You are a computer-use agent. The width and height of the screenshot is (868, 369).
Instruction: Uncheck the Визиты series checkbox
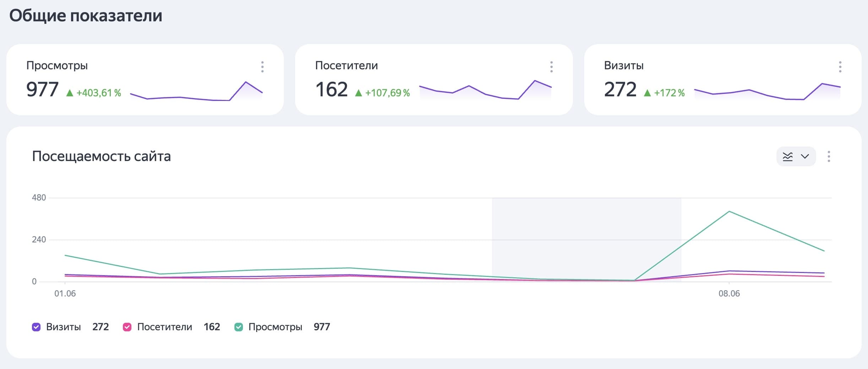36,327
